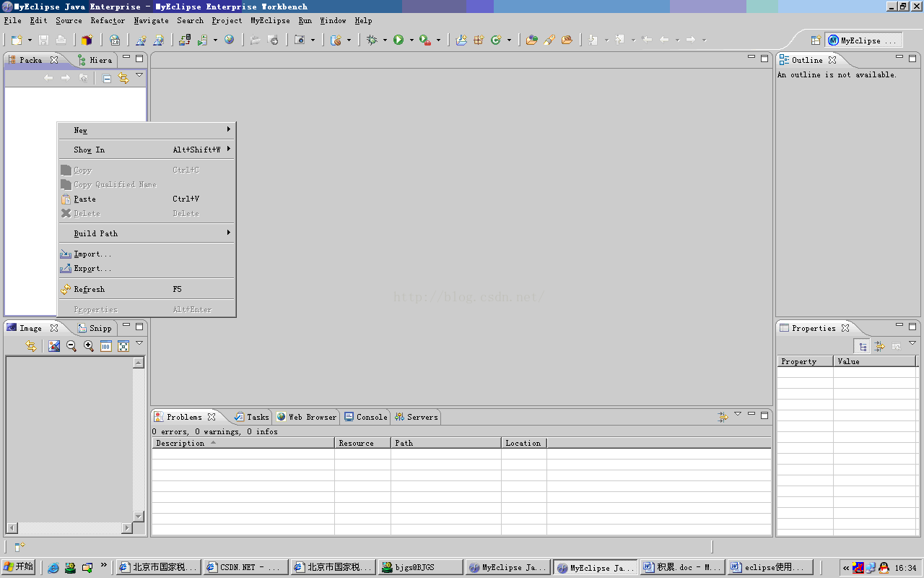Select the MyEclipse perspective button
Screen dimensions: 924x578
click(863, 40)
